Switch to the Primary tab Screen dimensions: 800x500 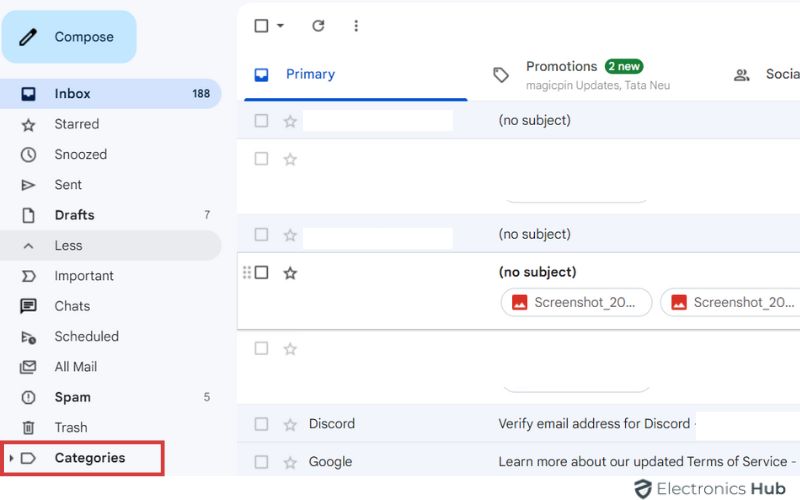click(x=310, y=74)
